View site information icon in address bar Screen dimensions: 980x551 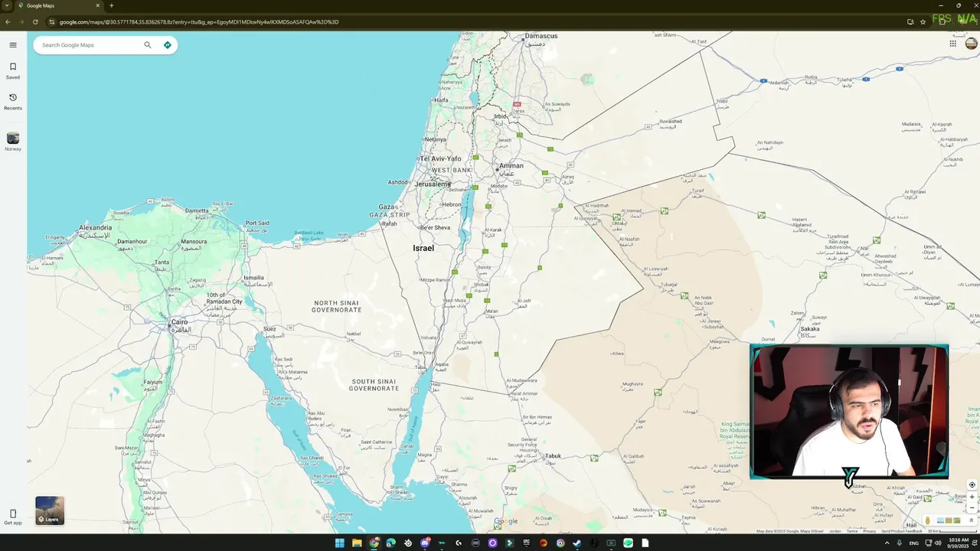pyautogui.click(x=52, y=21)
